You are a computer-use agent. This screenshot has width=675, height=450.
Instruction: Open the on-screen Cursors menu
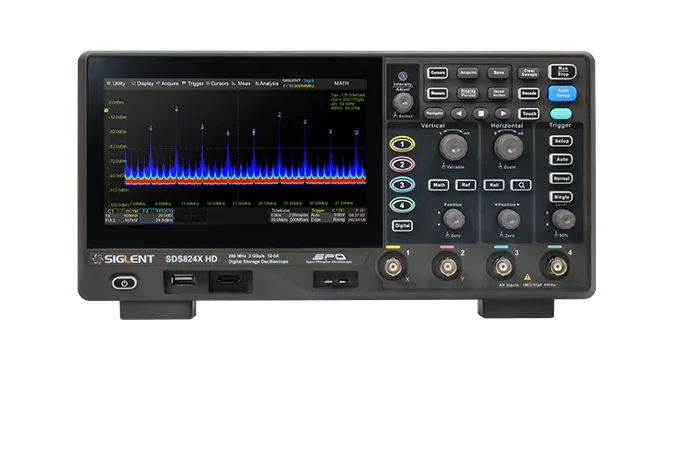click(217, 84)
